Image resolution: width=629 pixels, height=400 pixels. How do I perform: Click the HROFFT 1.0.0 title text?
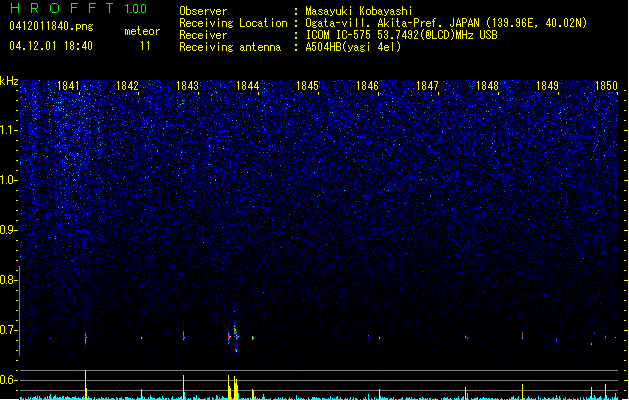point(78,8)
